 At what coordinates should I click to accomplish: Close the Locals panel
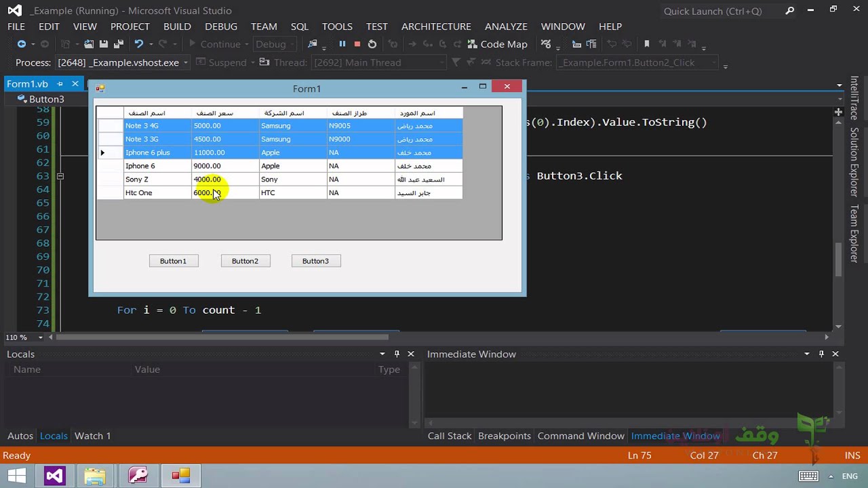click(411, 354)
